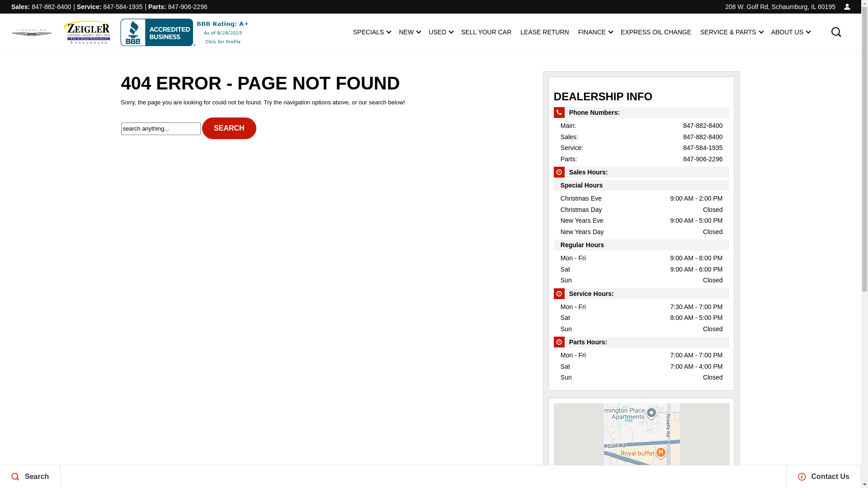The width and height of the screenshot is (868, 488).
Task: Open the 208 W. Golf Rd address link
Action: [780, 7]
